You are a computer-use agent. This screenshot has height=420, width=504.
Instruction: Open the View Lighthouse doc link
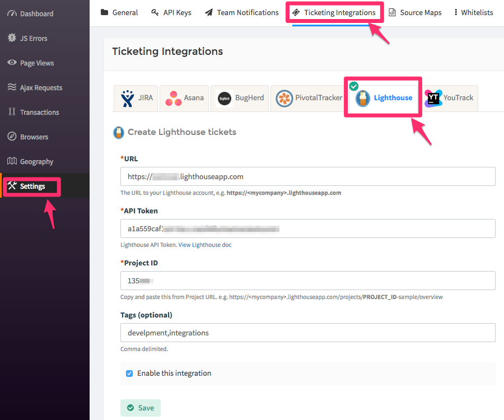tap(204, 245)
